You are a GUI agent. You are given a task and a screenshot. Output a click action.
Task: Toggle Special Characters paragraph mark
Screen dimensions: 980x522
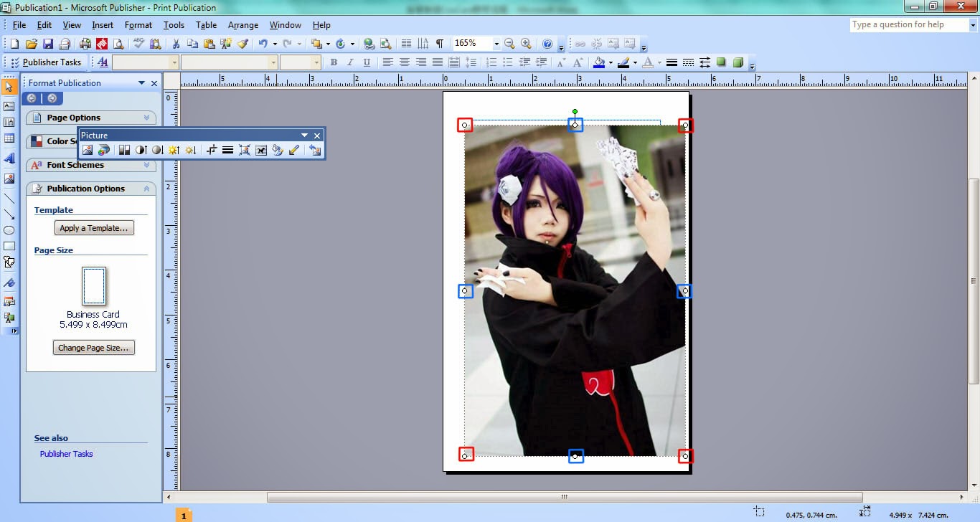439,44
